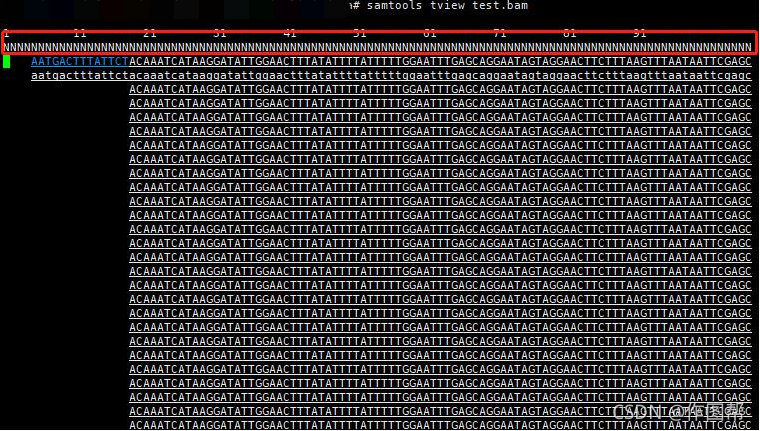
Task: Jump to ruler position marker 21
Action: click(x=150, y=33)
